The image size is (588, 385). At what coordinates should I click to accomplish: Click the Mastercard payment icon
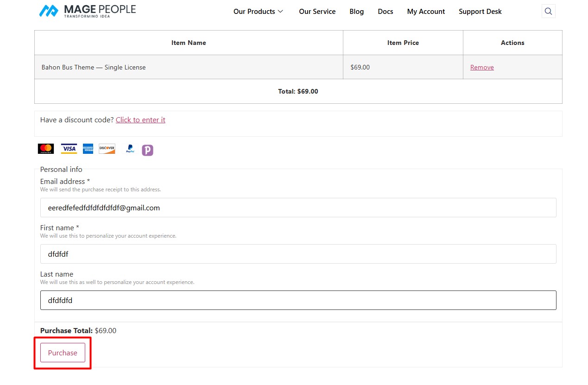tap(46, 149)
